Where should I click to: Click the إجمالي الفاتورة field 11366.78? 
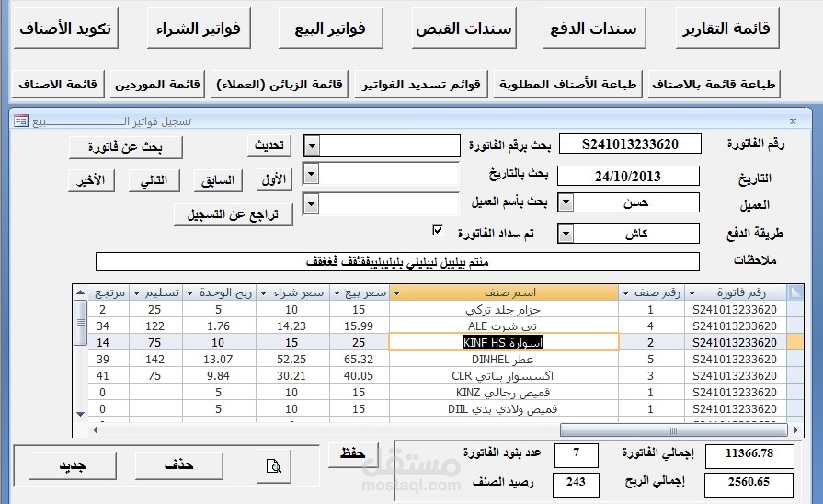749,454
